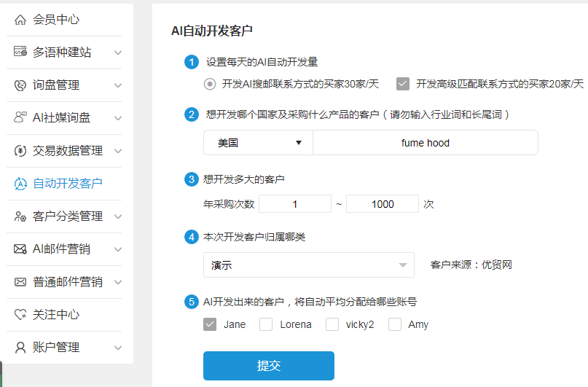The width and height of the screenshot is (588, 387).
Task: Expand the 客户分类管理 submenu chevron
Action: click(x=118, y=216)
